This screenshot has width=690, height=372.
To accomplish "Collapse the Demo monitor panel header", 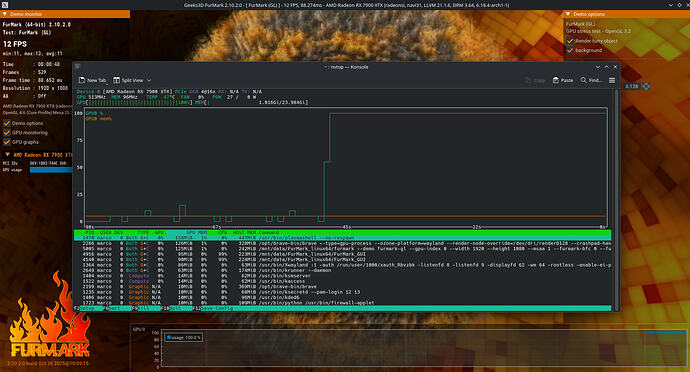I will point(65,14).
